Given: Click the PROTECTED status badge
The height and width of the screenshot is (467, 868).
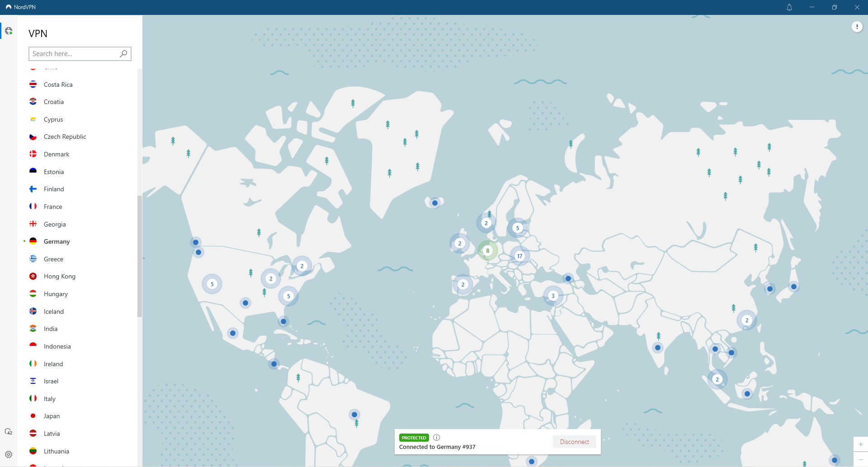Looking at the screenshot, I should [414, 438].
